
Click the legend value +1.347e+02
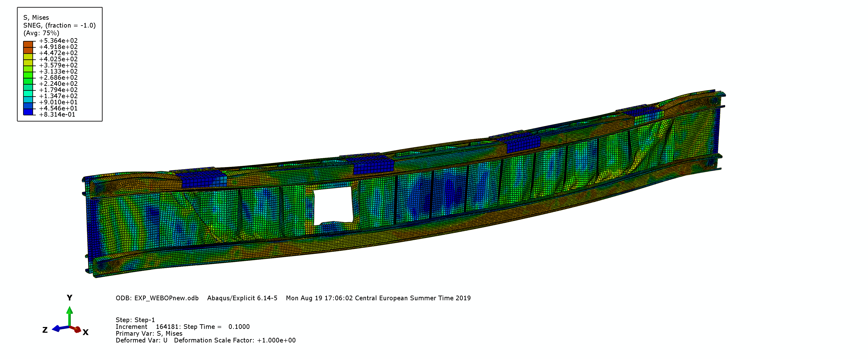58,96
